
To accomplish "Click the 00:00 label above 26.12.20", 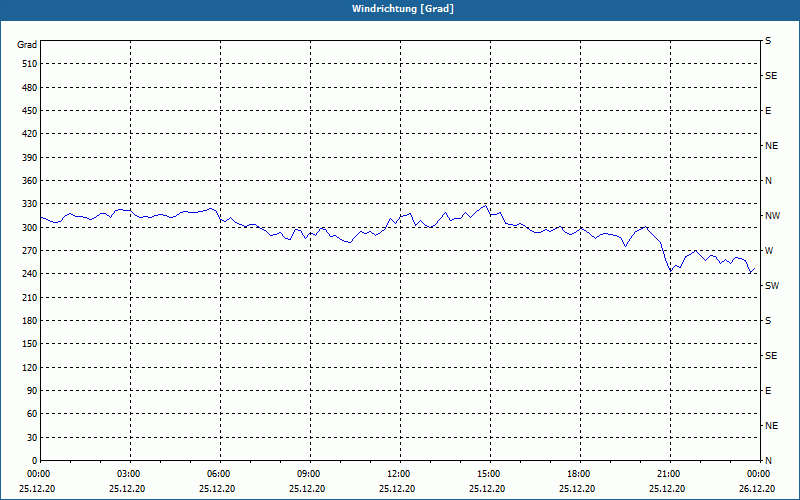I will coord(758,474).
